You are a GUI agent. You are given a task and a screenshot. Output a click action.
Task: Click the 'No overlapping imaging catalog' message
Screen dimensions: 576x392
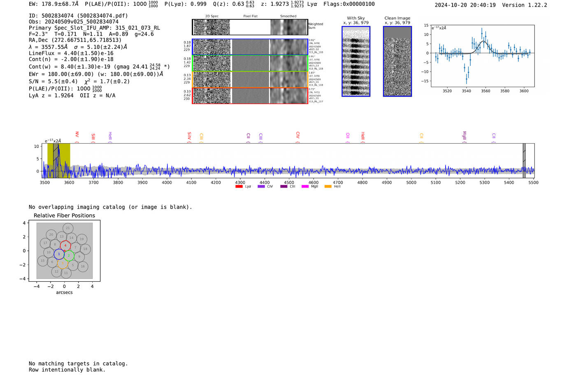click(110, 207)
